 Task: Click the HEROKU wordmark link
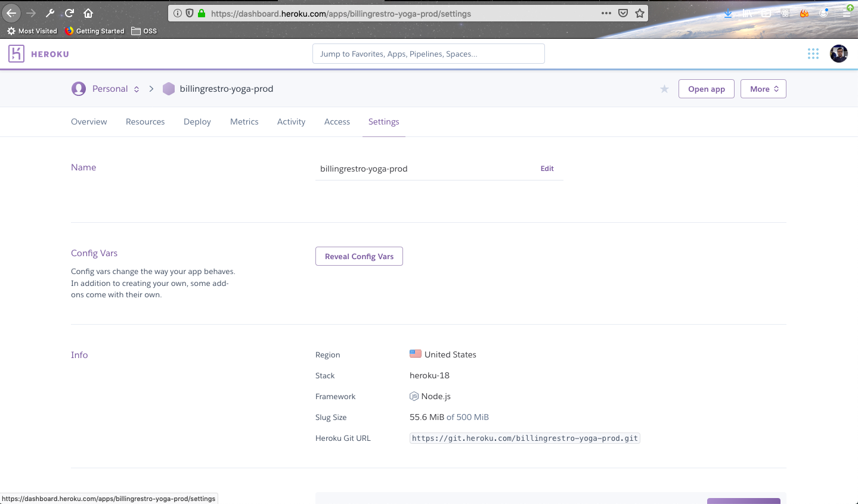pos(50,54)
